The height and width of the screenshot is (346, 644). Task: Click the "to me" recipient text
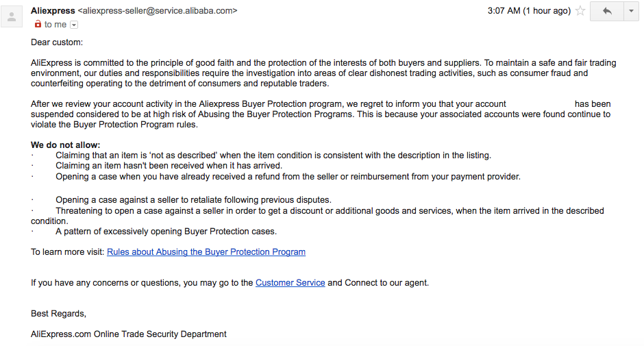point(55,25)
